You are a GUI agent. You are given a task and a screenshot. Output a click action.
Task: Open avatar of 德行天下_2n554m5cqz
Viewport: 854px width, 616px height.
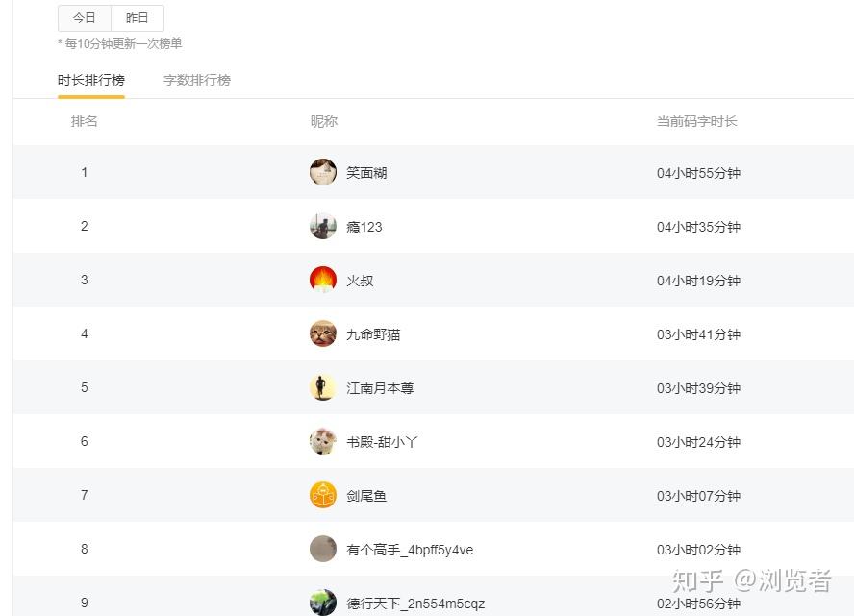[323, 603]
